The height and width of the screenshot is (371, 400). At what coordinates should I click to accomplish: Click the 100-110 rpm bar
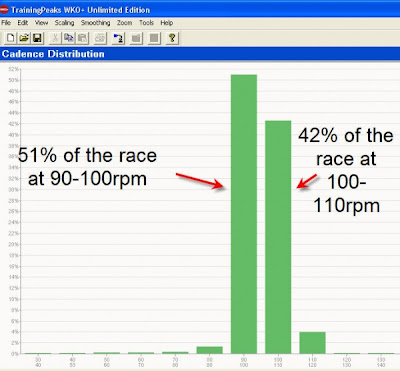[x=278, y=237]
